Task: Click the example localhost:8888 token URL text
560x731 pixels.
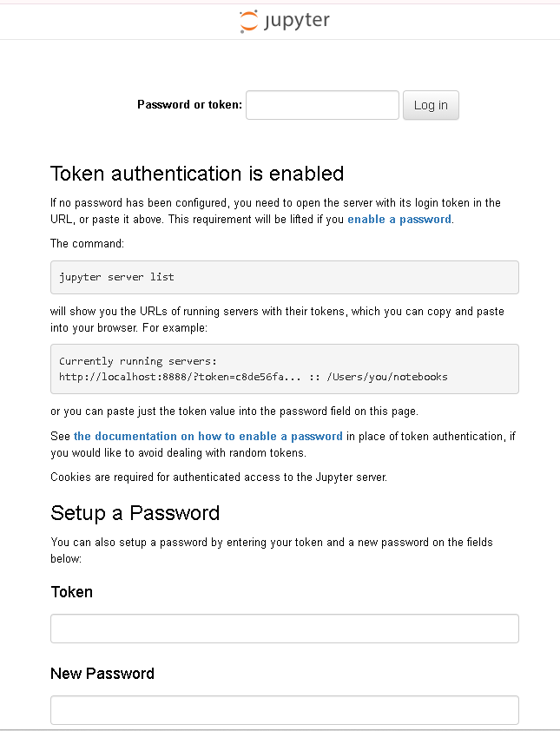Action: tap(253, 377)
